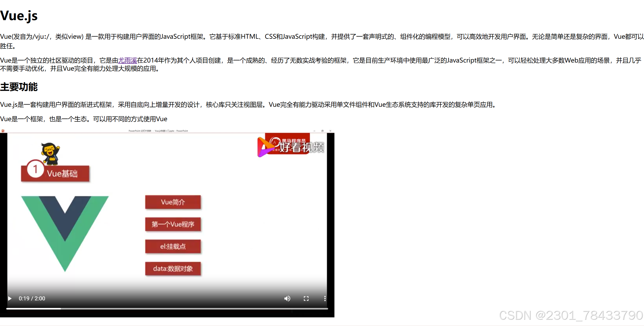Viewport: 644px width, 326px height.
Task: Click the el:挂载点 red box
Action: tap(173, 246)
